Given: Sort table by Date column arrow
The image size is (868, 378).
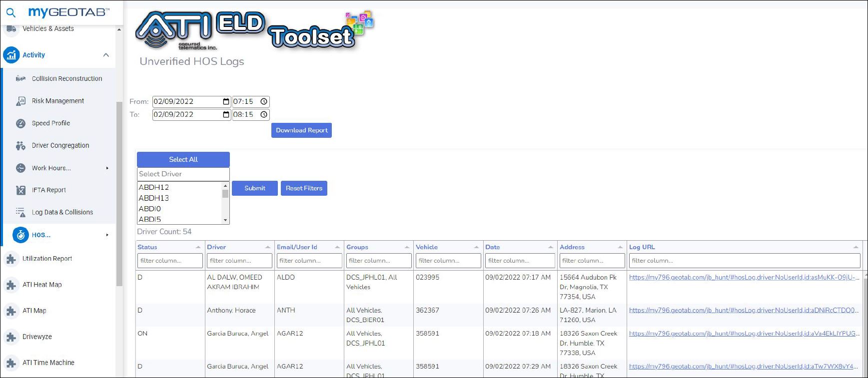Looking at the screenshot, I should (551, 247).
